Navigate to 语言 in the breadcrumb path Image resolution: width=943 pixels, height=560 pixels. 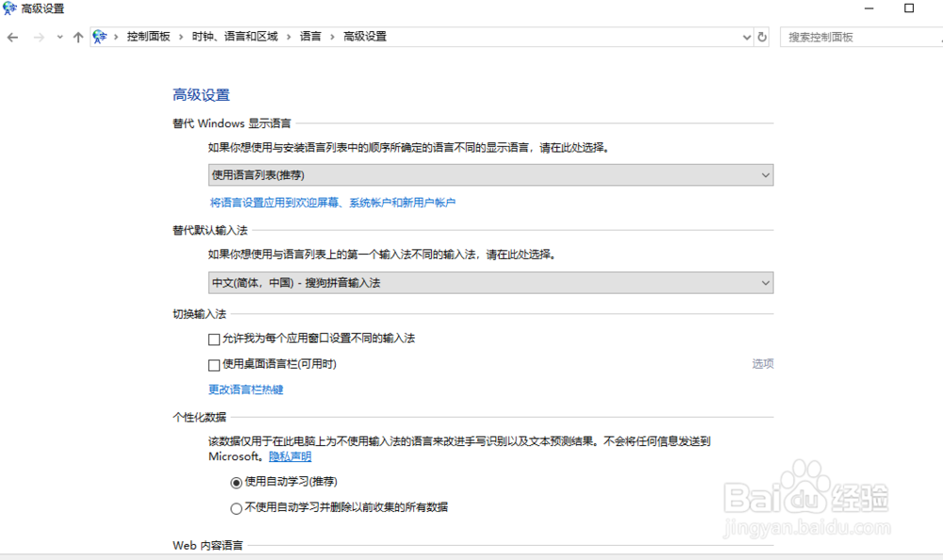click(x=311, y=36)
